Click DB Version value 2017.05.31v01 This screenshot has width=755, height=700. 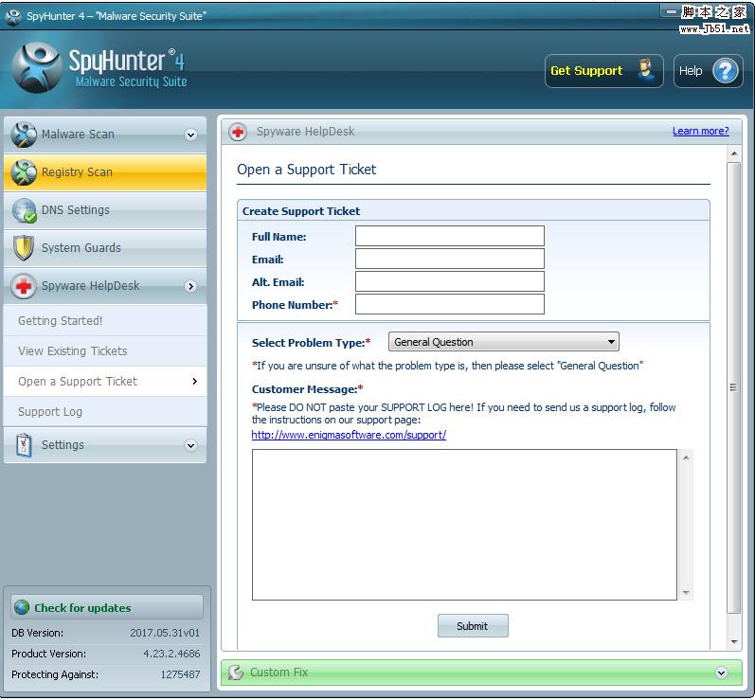click(x=165, y=633)
